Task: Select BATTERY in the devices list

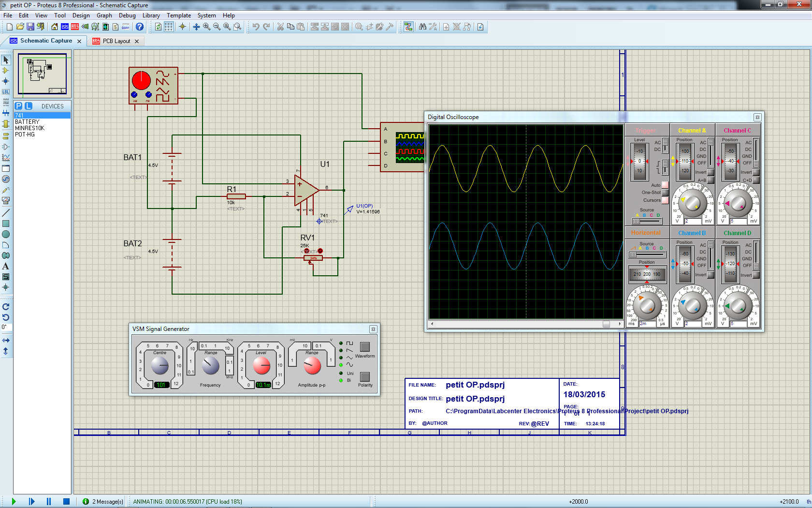Action: click(27, 122)
